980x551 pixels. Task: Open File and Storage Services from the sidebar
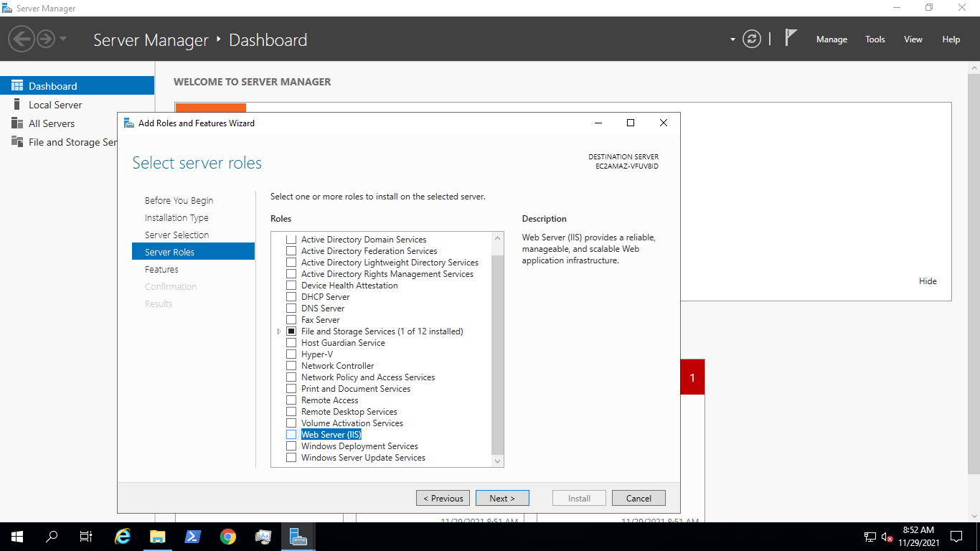[x=70, y=142]
